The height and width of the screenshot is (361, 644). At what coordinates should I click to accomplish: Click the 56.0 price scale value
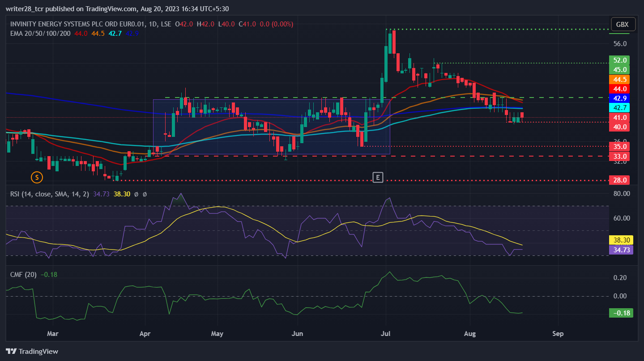coord(620,44)
